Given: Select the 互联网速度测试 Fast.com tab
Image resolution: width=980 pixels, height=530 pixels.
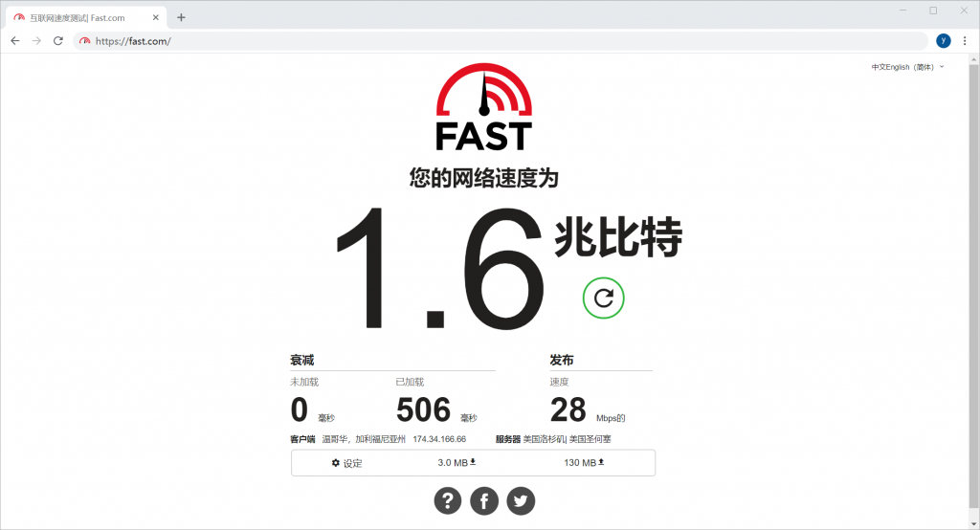Looking at the screenshot, I should coord(81,17).
